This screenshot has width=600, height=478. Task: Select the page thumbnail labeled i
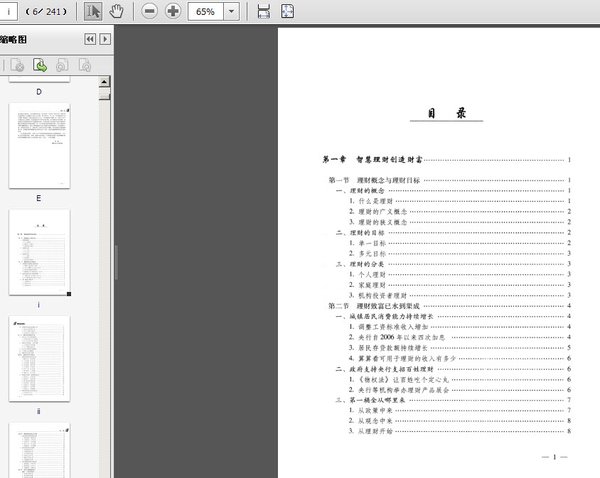(39, 252)
